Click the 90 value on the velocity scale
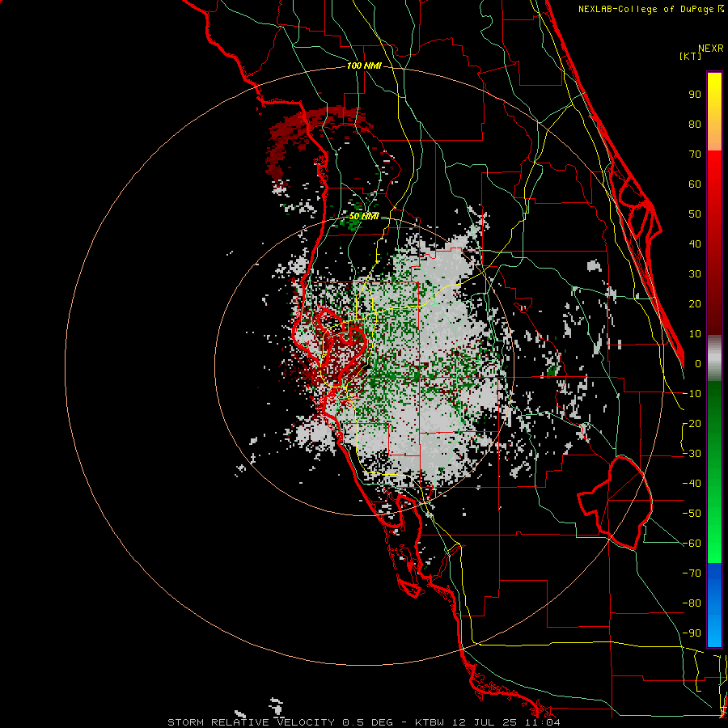The height and width of the screenshot is (728, 728). (x=695, y=95)
